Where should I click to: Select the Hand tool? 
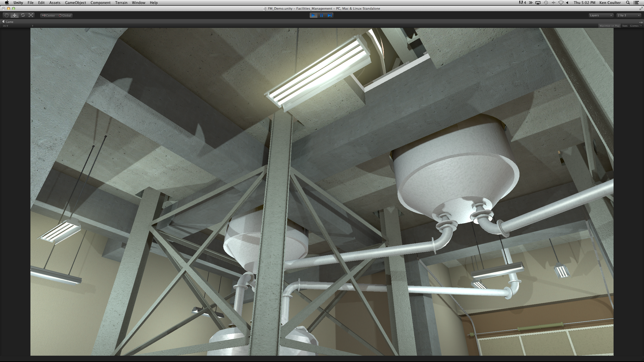6,15
